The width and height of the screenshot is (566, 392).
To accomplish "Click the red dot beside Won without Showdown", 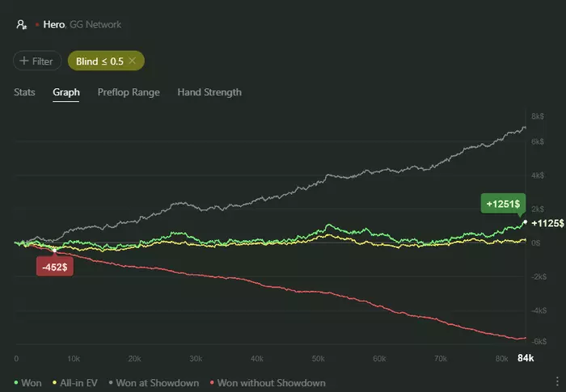I will click(x=211, y=382).
